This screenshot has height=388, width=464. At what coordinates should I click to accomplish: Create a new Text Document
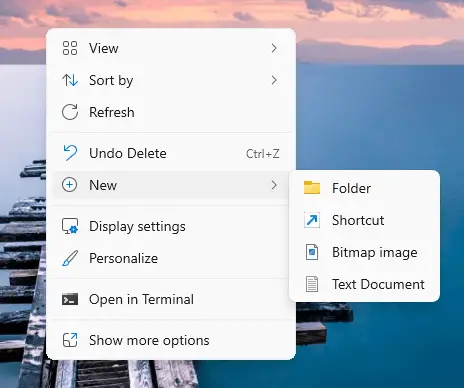[364, 284]
